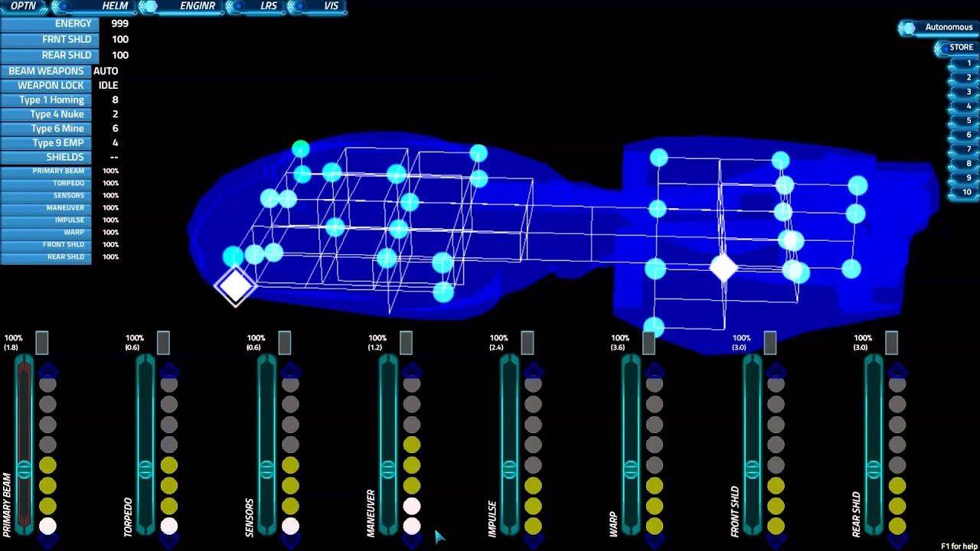This screenshot has width=980, height=551.
Task: Click the green system node on the hull
Action: tap(300, 148)
